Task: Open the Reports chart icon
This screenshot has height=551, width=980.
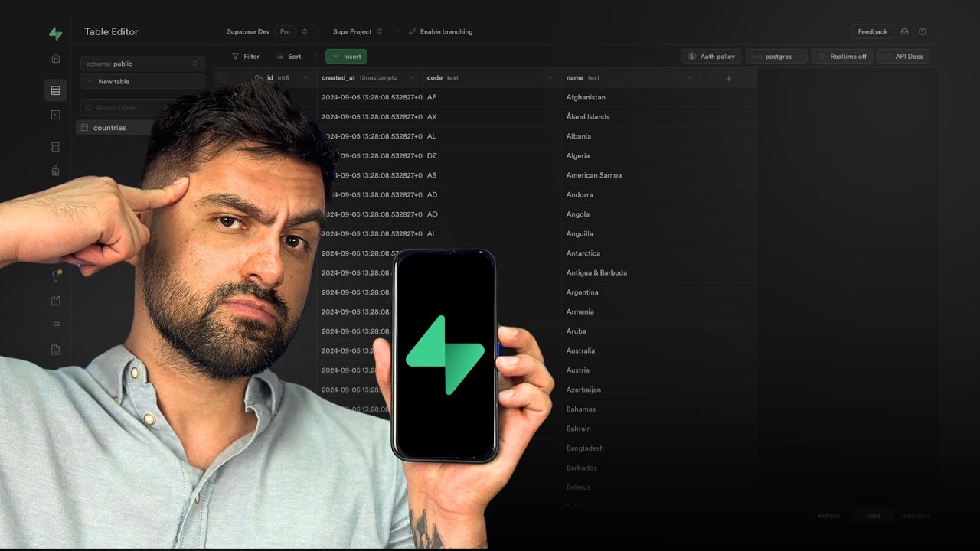Action: [55, 301]
